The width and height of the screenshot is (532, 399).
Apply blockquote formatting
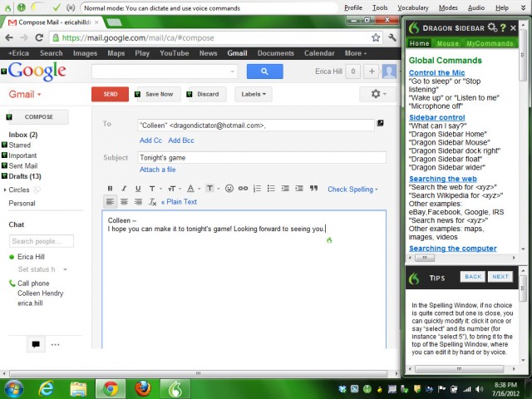coord(313,189)
